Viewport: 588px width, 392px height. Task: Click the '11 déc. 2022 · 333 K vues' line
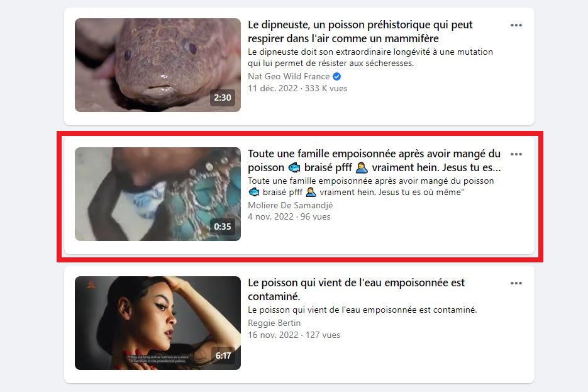coord(297,89)
